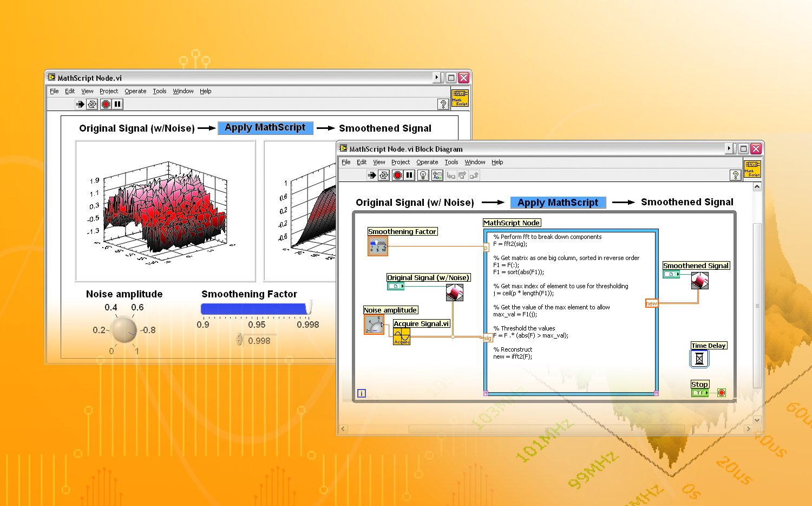Click the Original Signal (w/ Noise) terminal label
This screenshot has height=506, width=812.
[428, 277]
